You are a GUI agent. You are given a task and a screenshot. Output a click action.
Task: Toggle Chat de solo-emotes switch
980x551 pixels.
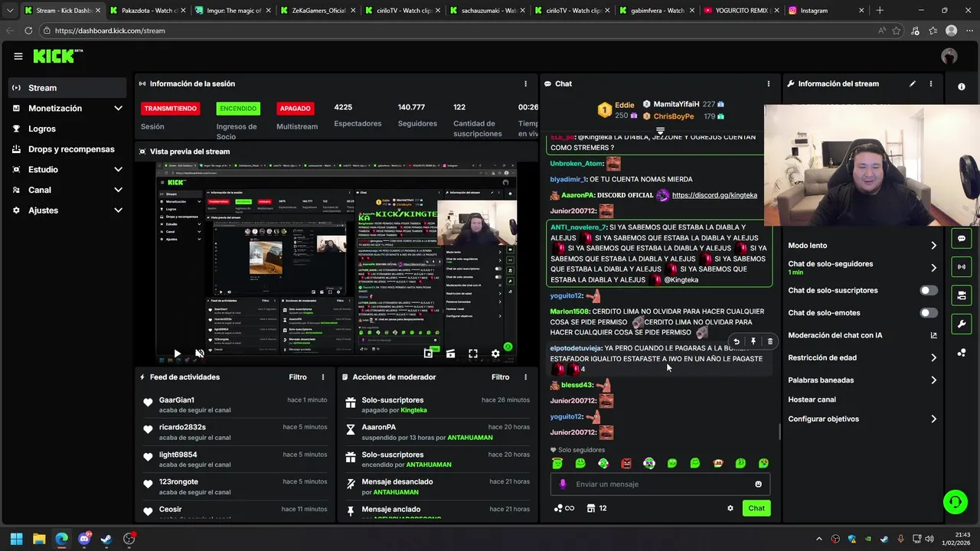click(x=929, y=312)
